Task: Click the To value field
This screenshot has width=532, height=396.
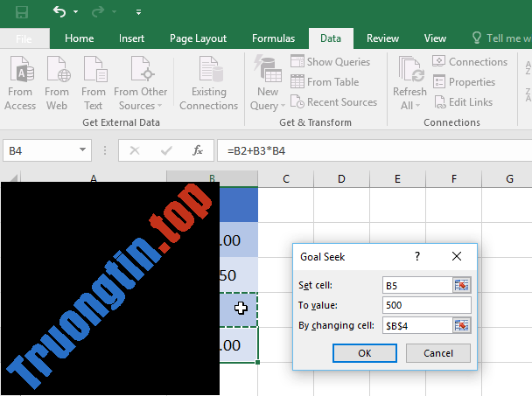Action: click(427, 305)
